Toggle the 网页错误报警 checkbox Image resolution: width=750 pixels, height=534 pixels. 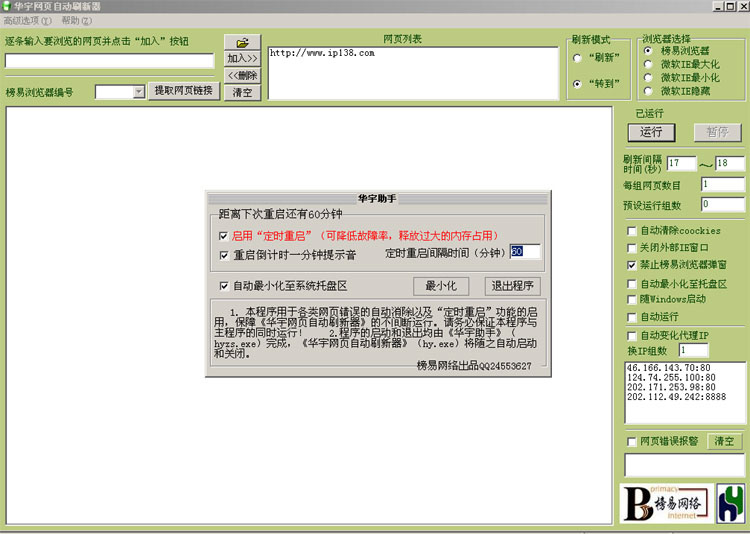click(632, 442)
